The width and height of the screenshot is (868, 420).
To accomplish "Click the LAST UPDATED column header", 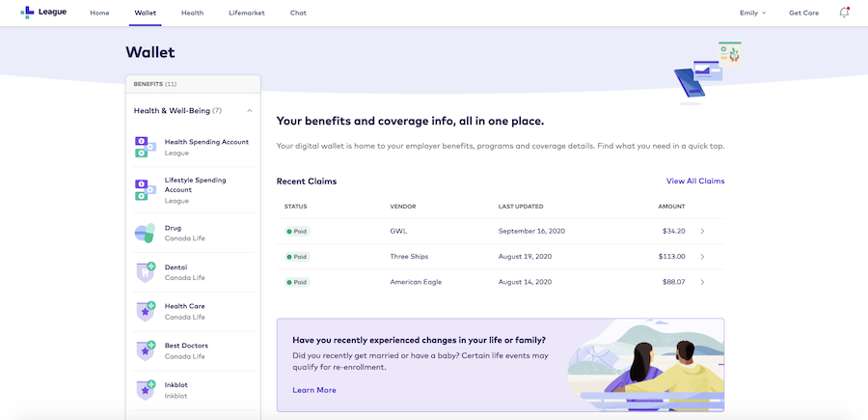I will (521, 207).
